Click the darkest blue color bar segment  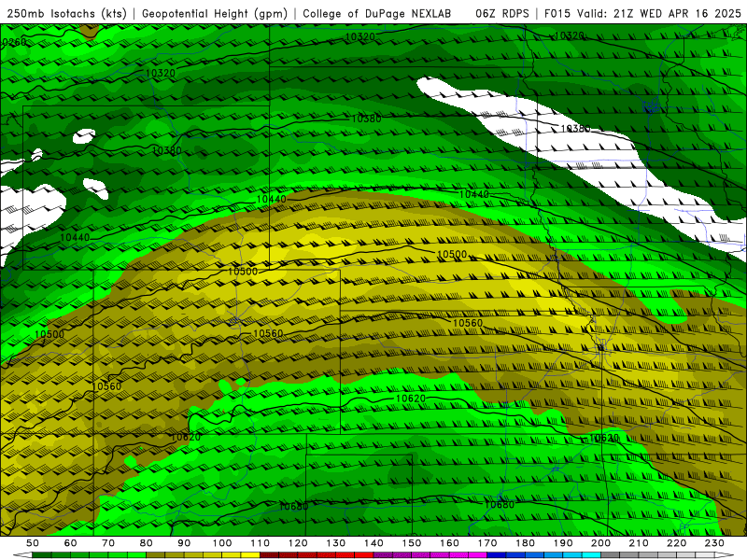click(497, 555)
